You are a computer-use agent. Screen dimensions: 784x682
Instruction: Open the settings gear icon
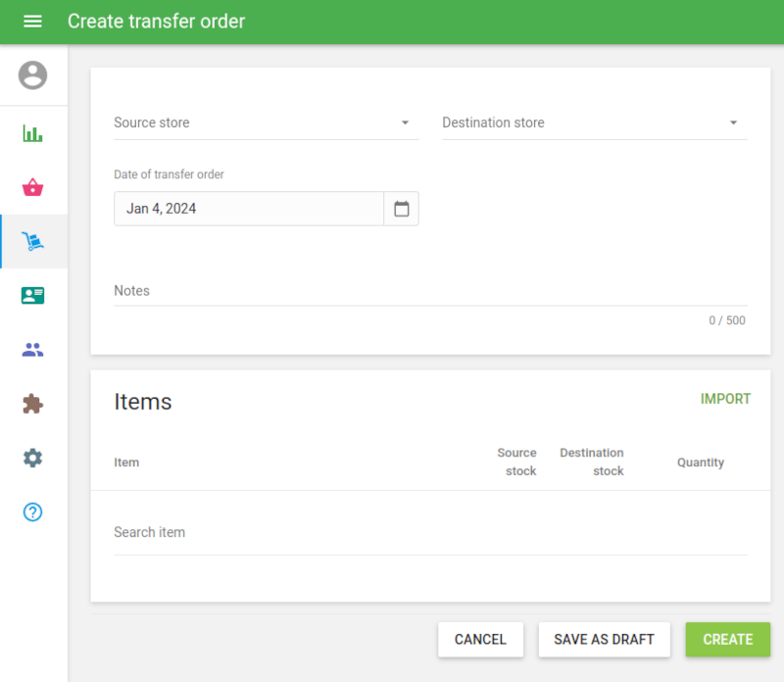(x=32, y=458)
